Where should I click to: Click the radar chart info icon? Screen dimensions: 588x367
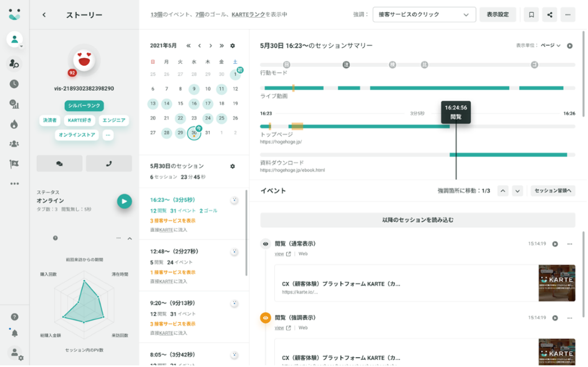pyautogui.click(x=55, y=238)
